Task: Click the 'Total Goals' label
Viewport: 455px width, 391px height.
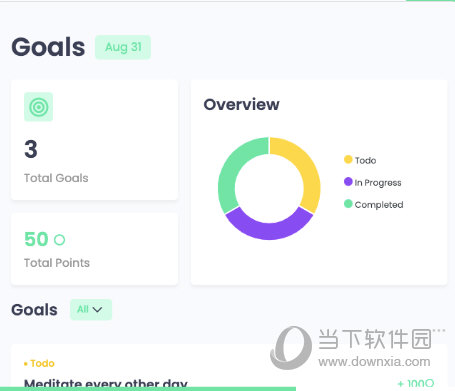Action: point(56,178)
